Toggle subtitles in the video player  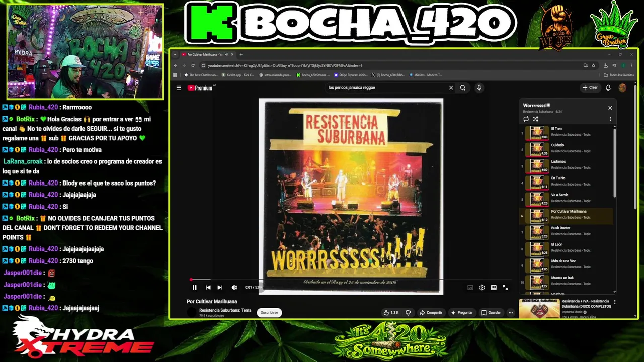[x=470, y=288]
